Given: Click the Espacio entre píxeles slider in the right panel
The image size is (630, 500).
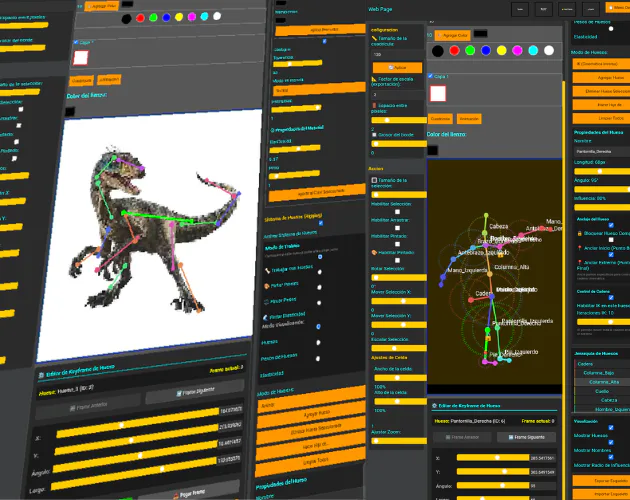Looking at the screenshot, I should point(399,120).
